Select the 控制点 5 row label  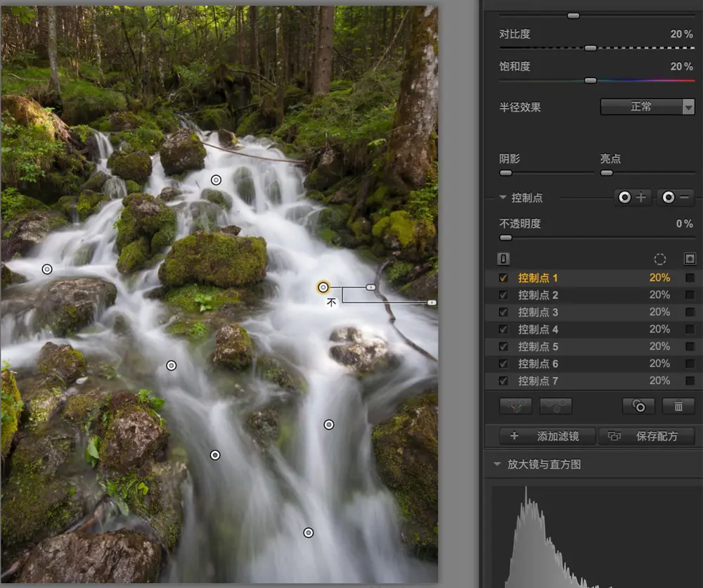(538, 347)
